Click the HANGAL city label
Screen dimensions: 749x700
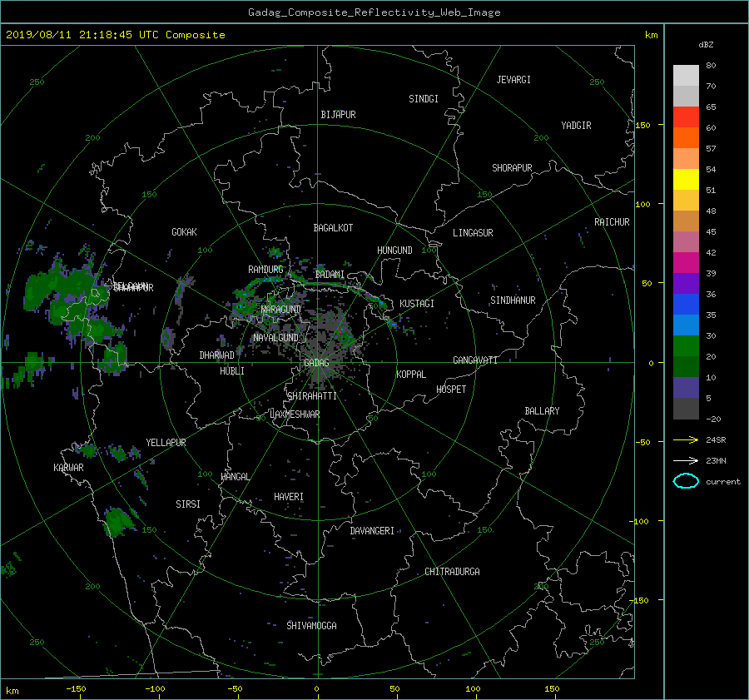pos(236,477)
